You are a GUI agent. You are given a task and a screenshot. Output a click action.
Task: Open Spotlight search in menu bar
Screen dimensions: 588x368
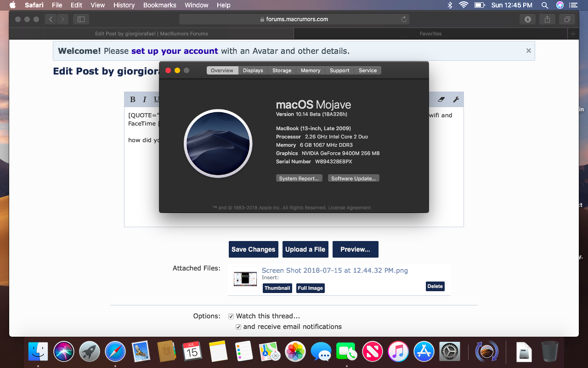coord(545,5)
